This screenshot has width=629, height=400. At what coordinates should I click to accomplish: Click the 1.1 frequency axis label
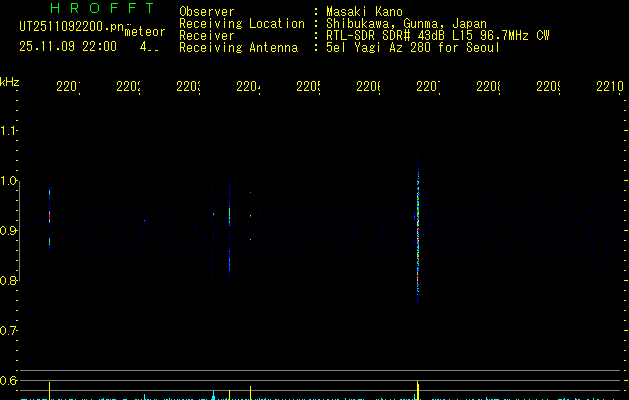[8, 130]
